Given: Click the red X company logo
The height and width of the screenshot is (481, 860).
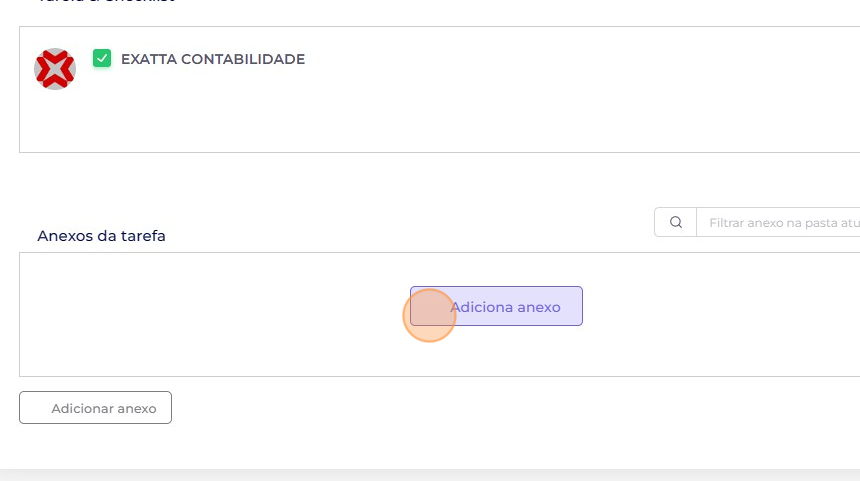Looking at the screenshot, I should pos(55,69).
